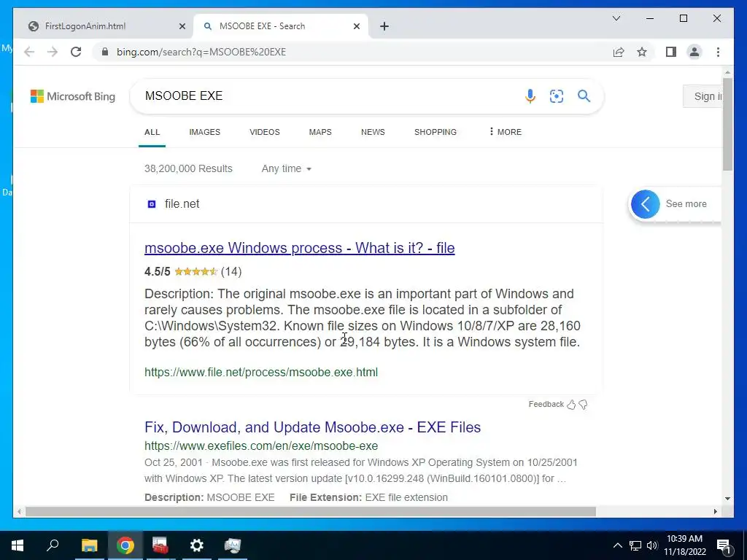Start a visual search with the camera icon

click(557, 96)
